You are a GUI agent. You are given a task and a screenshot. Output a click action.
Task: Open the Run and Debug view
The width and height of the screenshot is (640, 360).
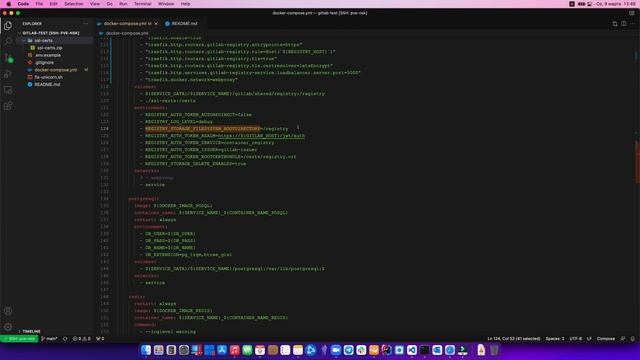pyautogui.click(x=8, y=74)
